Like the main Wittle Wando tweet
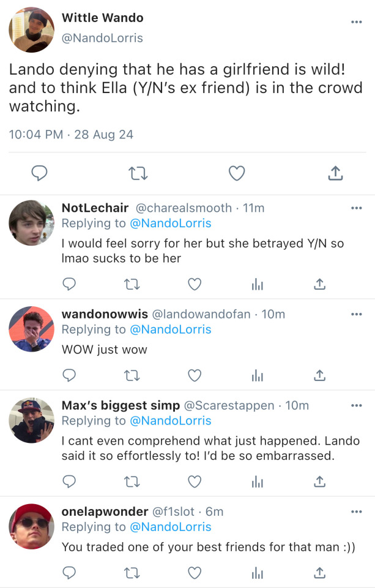The height and width of the screenshot is (588, 375). (x=236, y=174)
